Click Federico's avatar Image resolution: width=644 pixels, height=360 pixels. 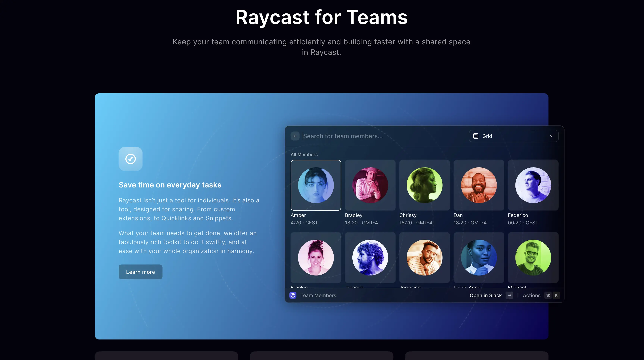(x=533, y=185)
